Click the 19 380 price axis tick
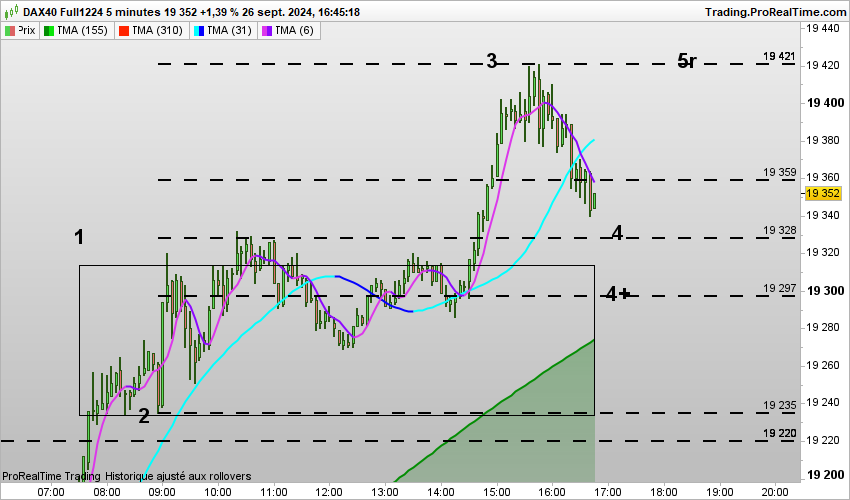The width and height of the screenshot is (850, 500). 823,140
